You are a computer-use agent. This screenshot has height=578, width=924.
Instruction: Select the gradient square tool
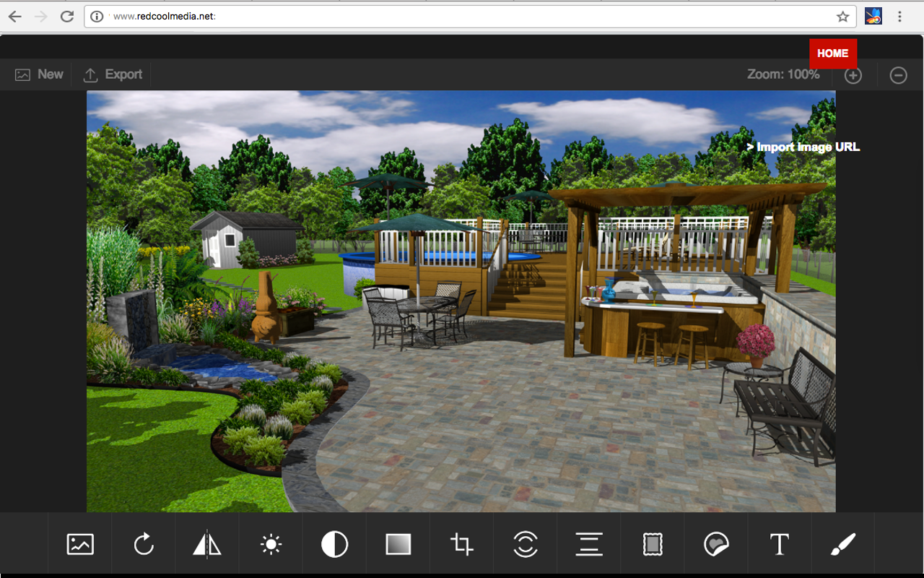click(398, 544)
